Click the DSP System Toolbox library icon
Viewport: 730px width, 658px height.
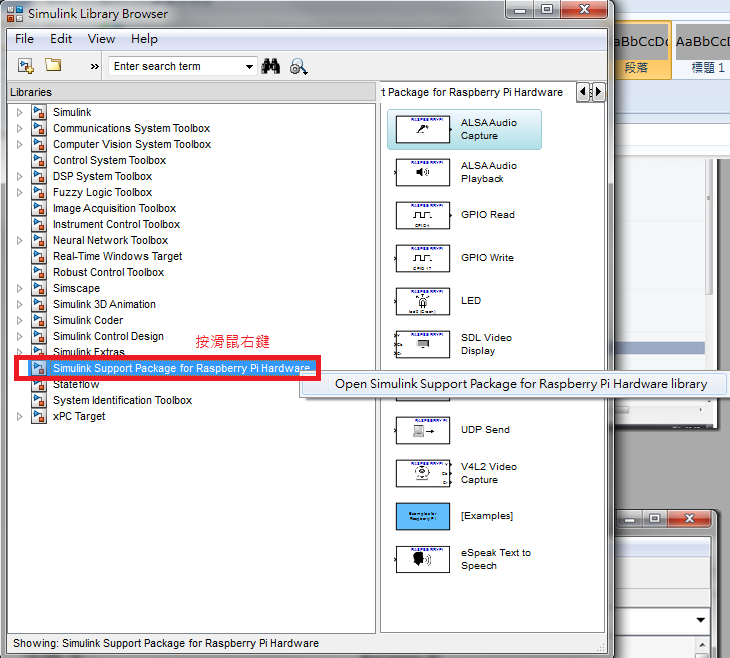(39, 176)
